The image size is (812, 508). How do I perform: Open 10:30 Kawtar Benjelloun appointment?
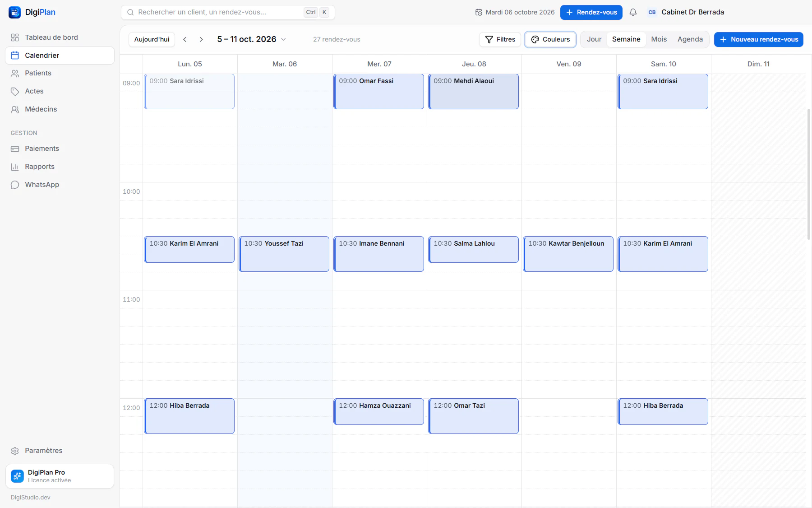point(568,254)
